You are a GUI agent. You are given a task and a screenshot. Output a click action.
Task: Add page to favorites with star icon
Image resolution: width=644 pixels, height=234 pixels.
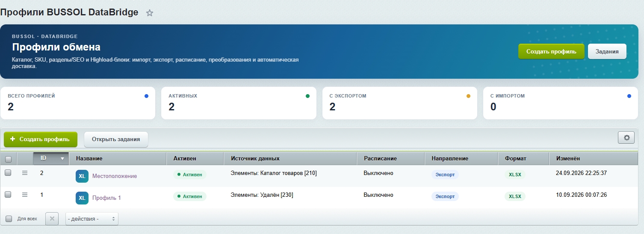pos(150,13)
